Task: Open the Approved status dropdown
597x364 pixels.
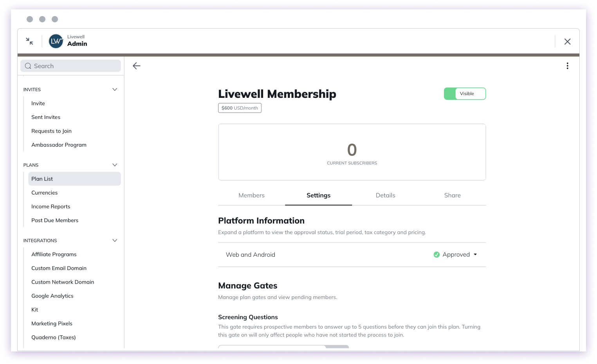Action: (x=476, y=254)
